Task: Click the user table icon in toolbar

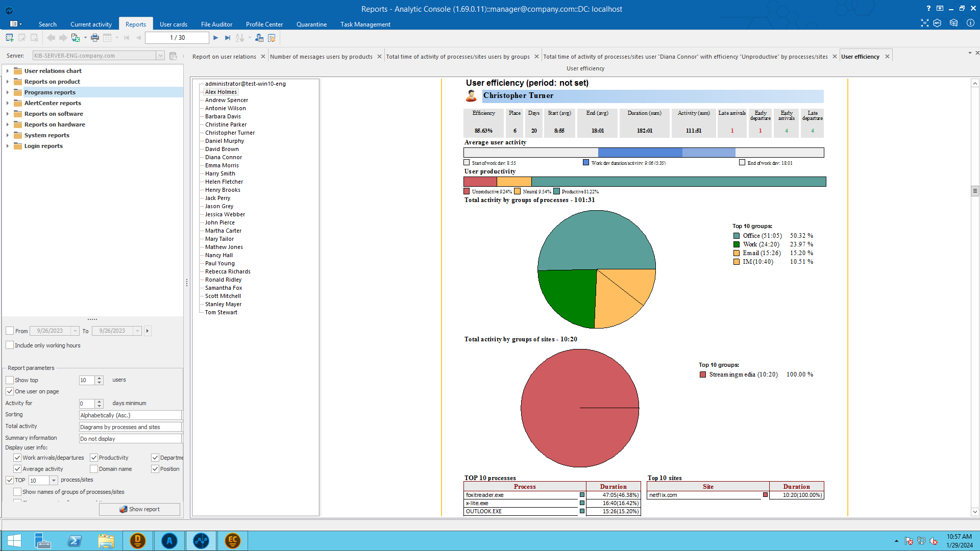Action: click(x=259, y=38)
